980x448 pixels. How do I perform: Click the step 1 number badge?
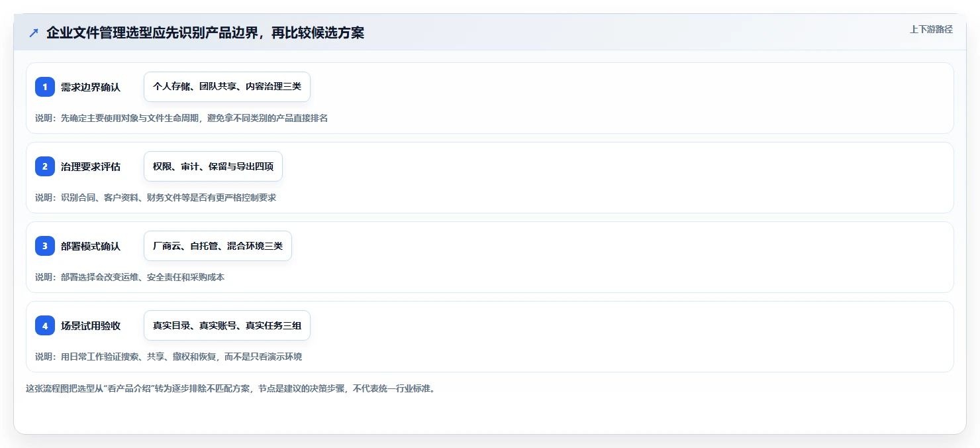tap(45, 87)
